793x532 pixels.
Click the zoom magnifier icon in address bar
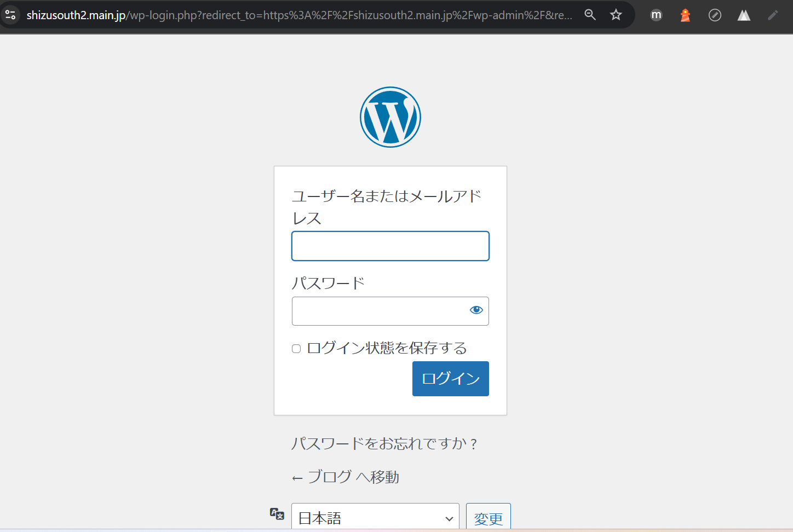click(590, 15)
